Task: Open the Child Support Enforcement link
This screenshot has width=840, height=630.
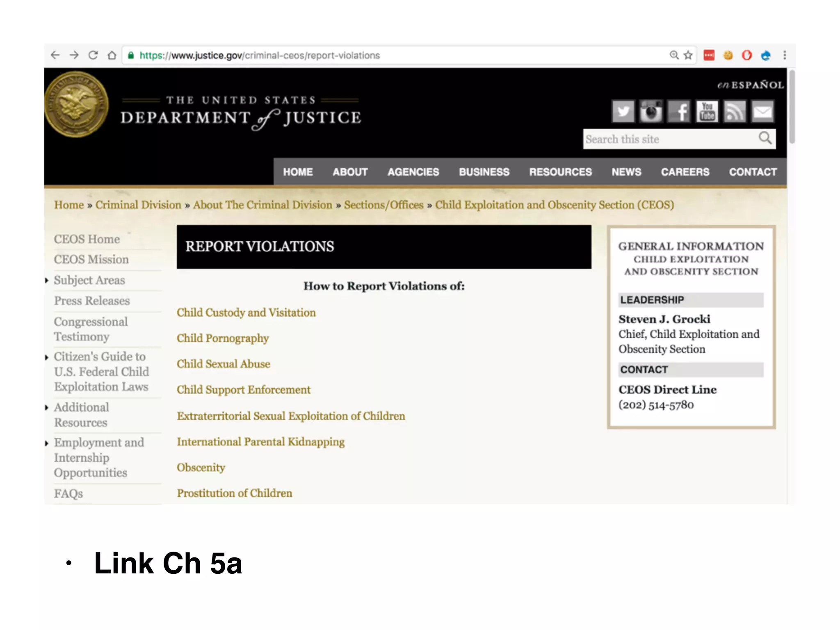Action: [x=244, y=390]
